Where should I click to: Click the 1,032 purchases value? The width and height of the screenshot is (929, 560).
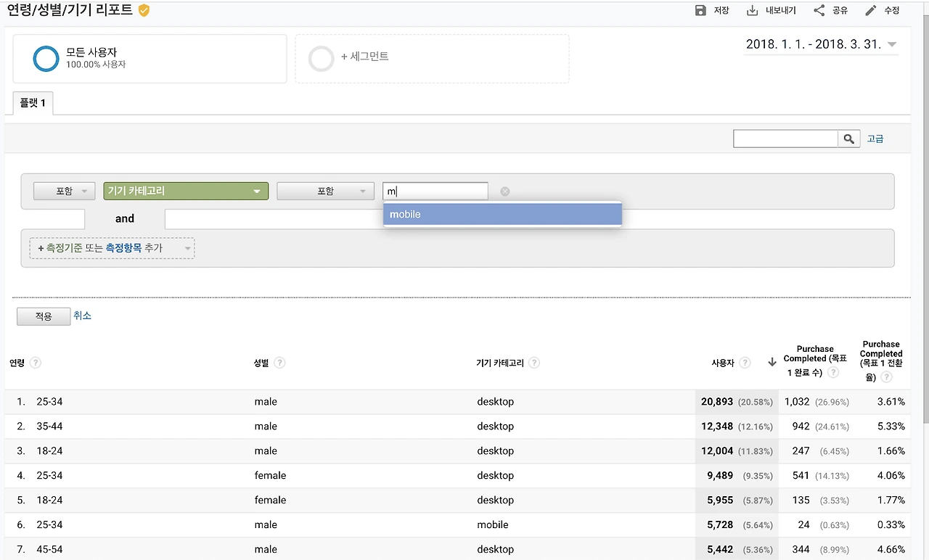(x=797, y=402)
